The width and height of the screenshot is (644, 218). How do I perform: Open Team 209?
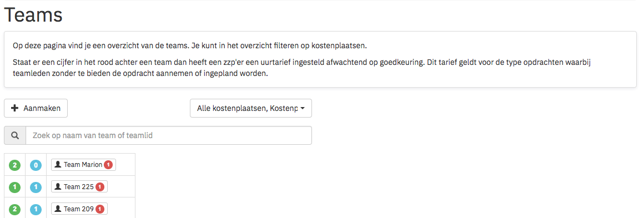coord(79,209)
